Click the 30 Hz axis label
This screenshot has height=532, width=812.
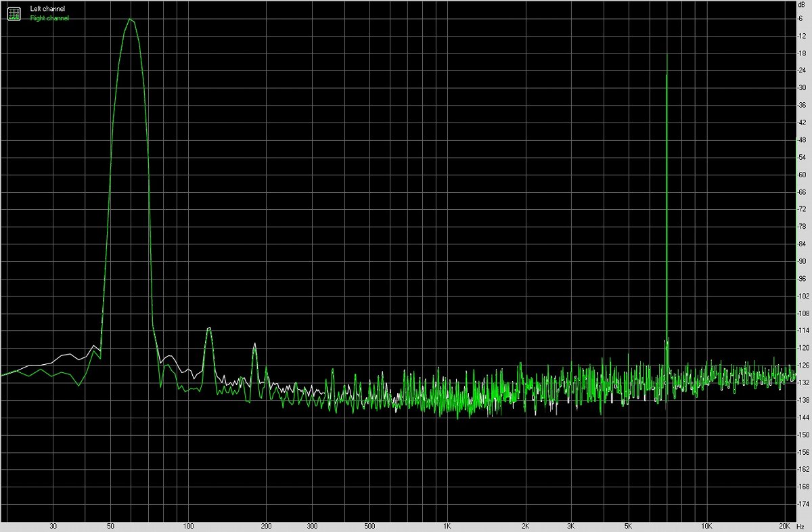click(53, 525)
